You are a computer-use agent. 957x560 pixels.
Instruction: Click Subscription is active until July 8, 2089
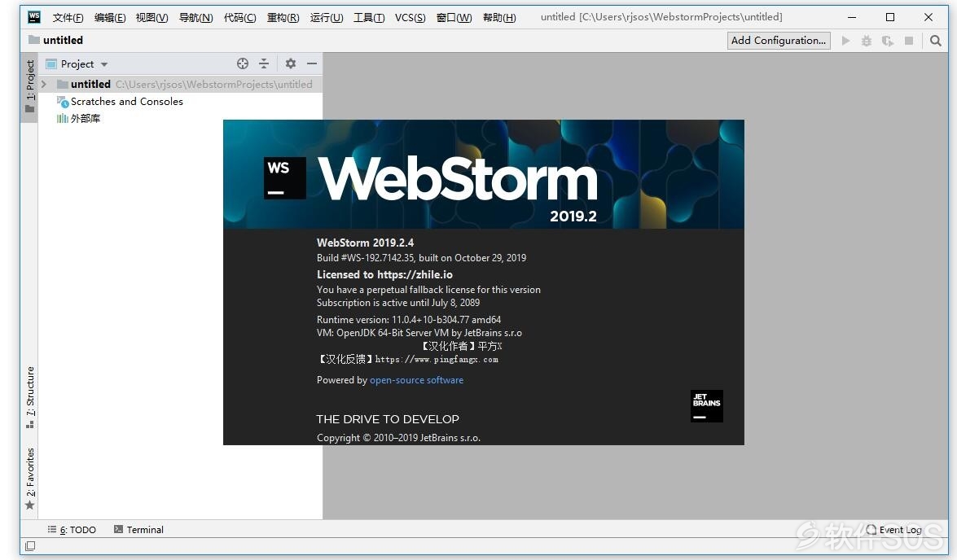(x=398, y=303)
